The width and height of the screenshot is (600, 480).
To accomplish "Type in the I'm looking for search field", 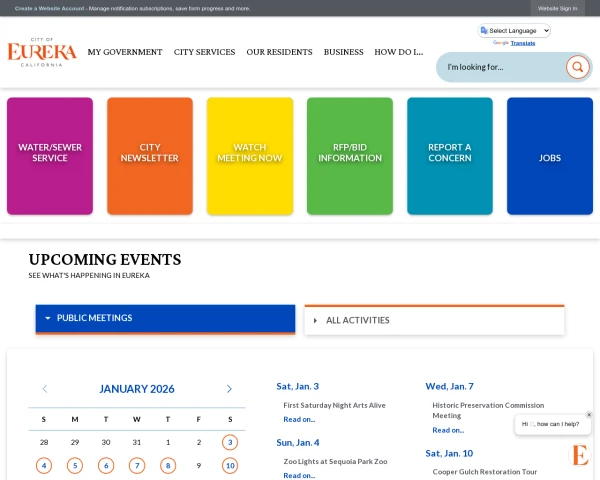I will 500,67.
